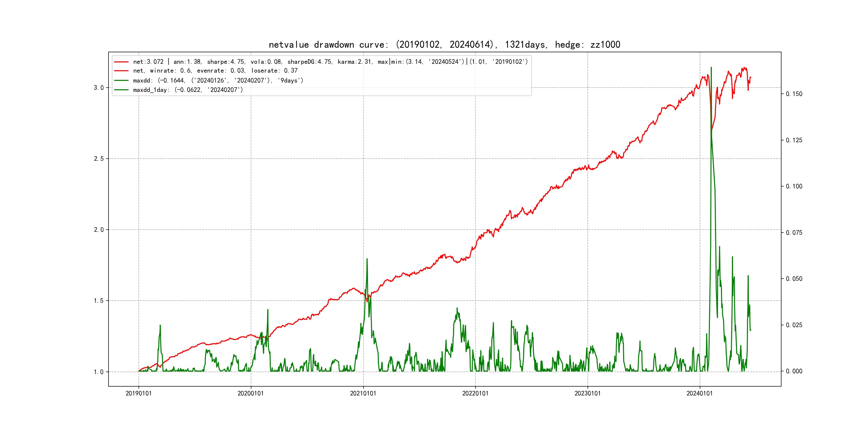Click the winrate legend text line
The image size is (868, 434).
pyautogui.click(x=215, y=71)
